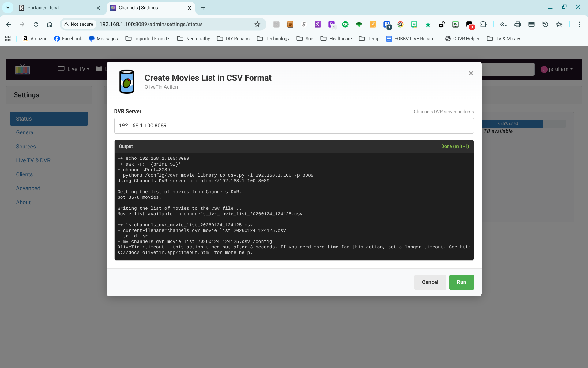Open the browser extensions puzzle icon
Viewport: 588px width, 368px height.
point(483,24)
